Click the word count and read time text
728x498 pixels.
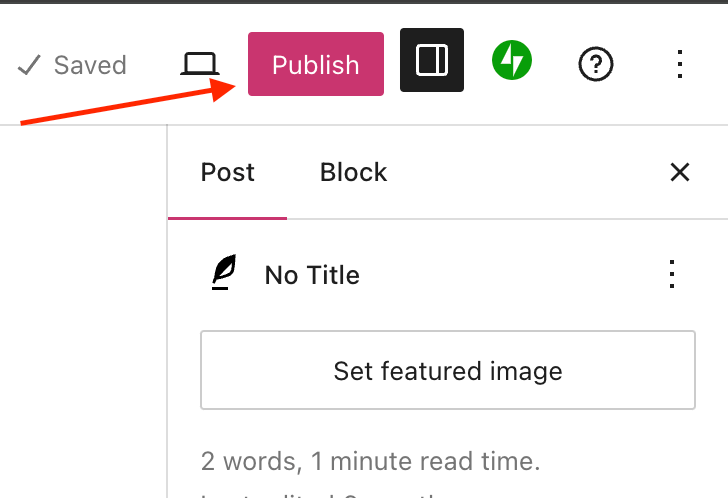(370, 461)
